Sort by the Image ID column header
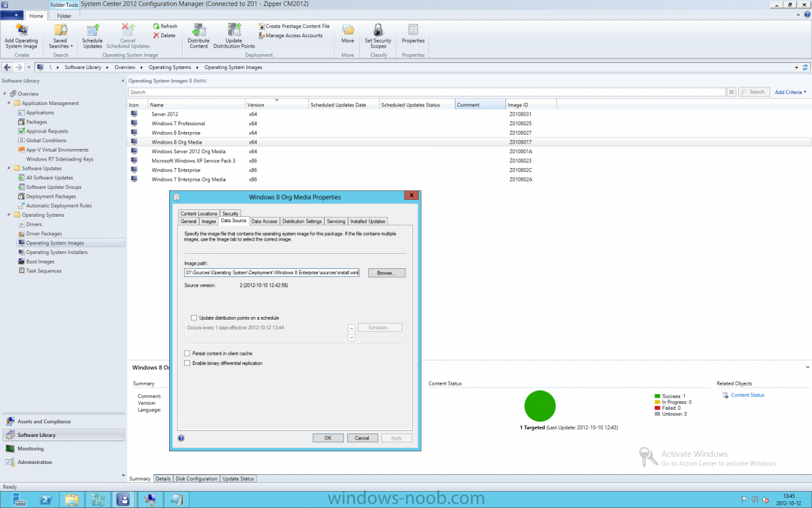The image size is (812, 508). (x=531, y=105)
